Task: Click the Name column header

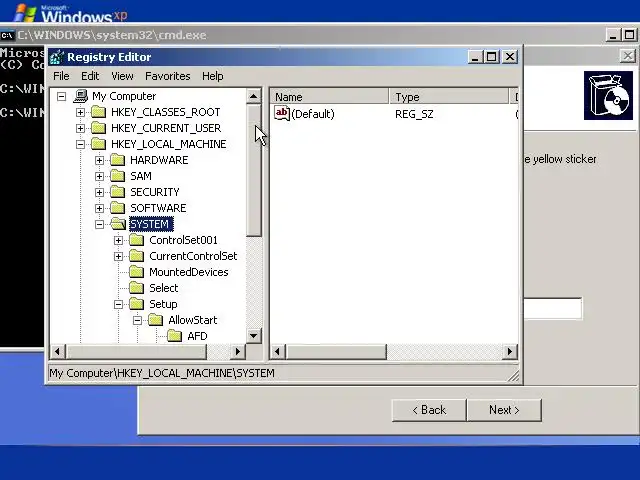Action: pyautogui.click(x=329, y=97)
